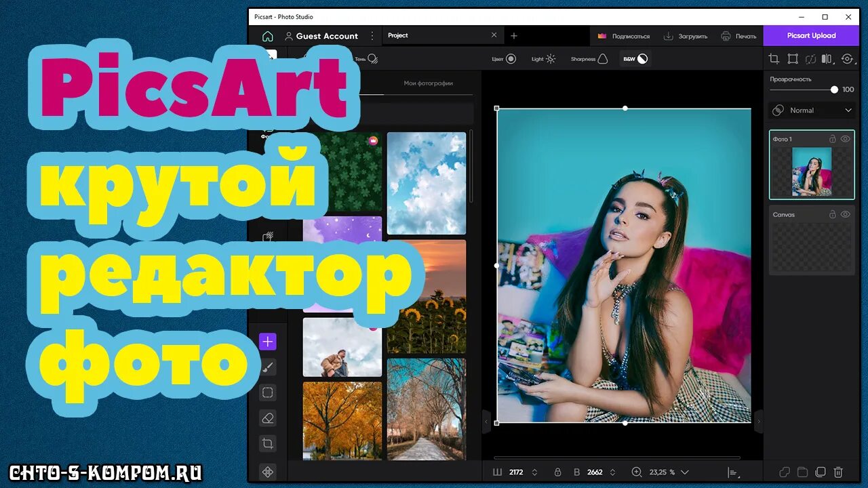
Task: Click the purple add plus tool
Action: pyautogui.click(x=267, y=342)
